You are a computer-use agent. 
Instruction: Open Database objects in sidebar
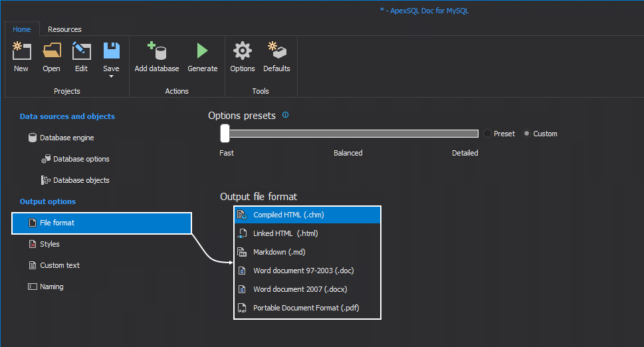[x=81, y=180]
